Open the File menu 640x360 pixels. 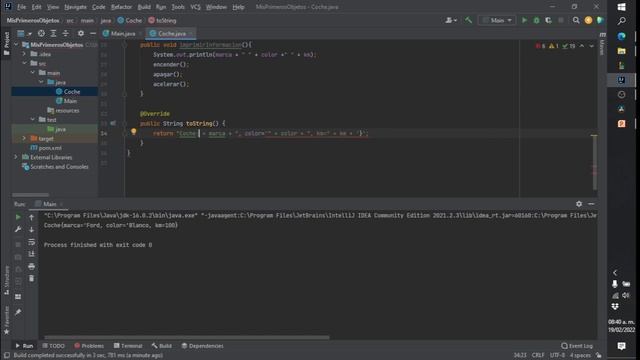[x=21, y=7]
